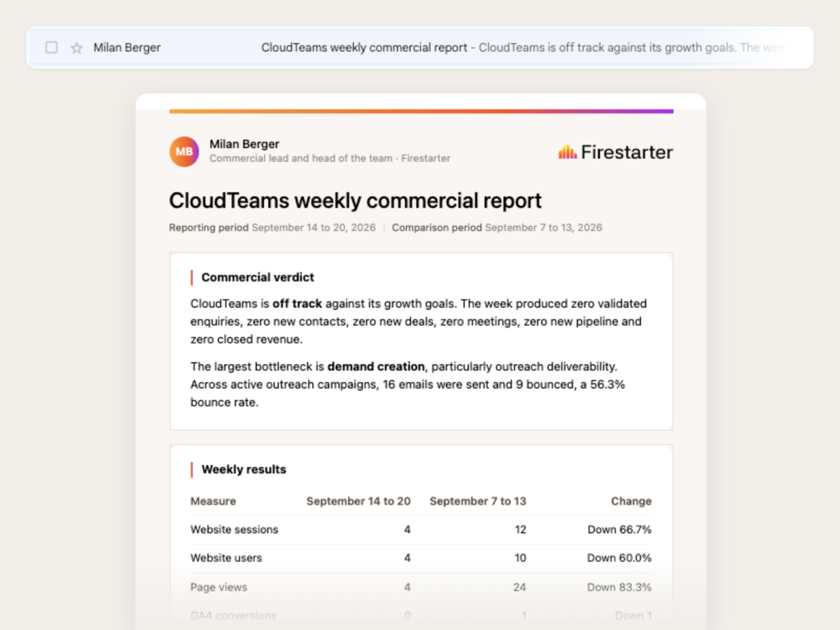Click the value 12 for Website sessions
This screenshot has height=630, width=840.
[x=521, y=530]
